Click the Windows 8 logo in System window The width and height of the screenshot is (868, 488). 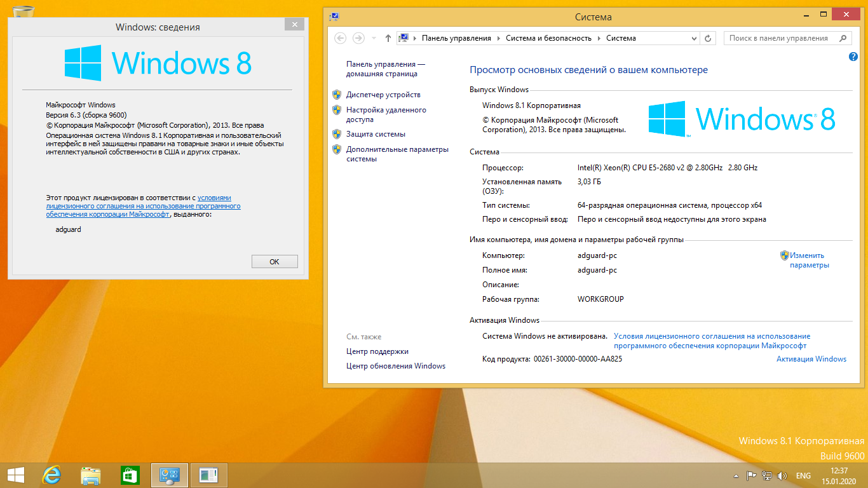coord(742,119)
